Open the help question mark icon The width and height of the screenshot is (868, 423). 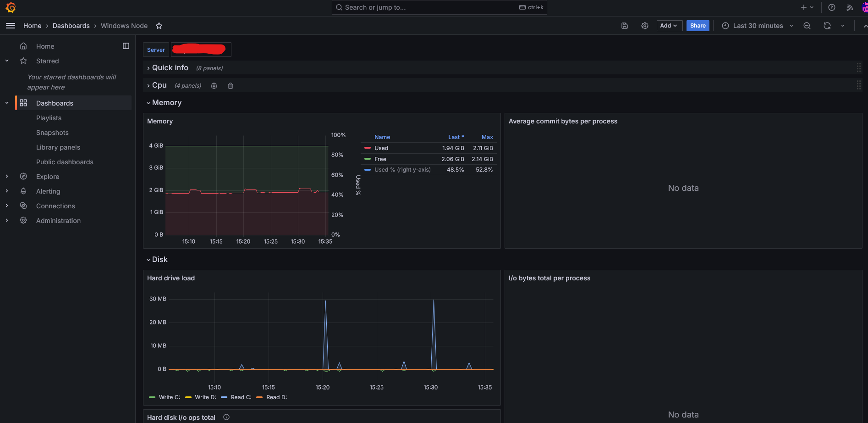[x=832, y=7]
